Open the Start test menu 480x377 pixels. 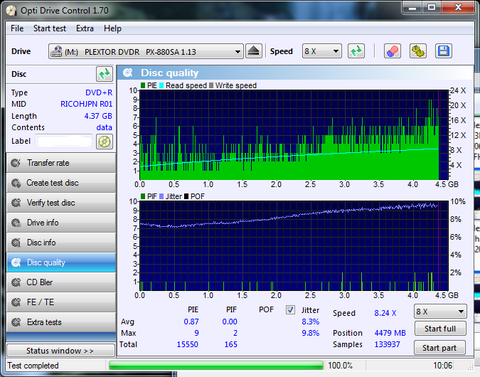(50, 29)
